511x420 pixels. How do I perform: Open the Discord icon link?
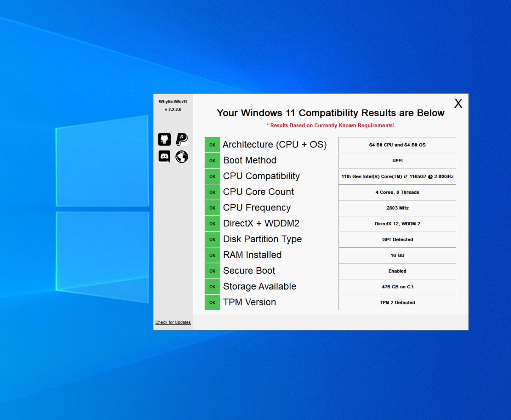tap(164, 157)
